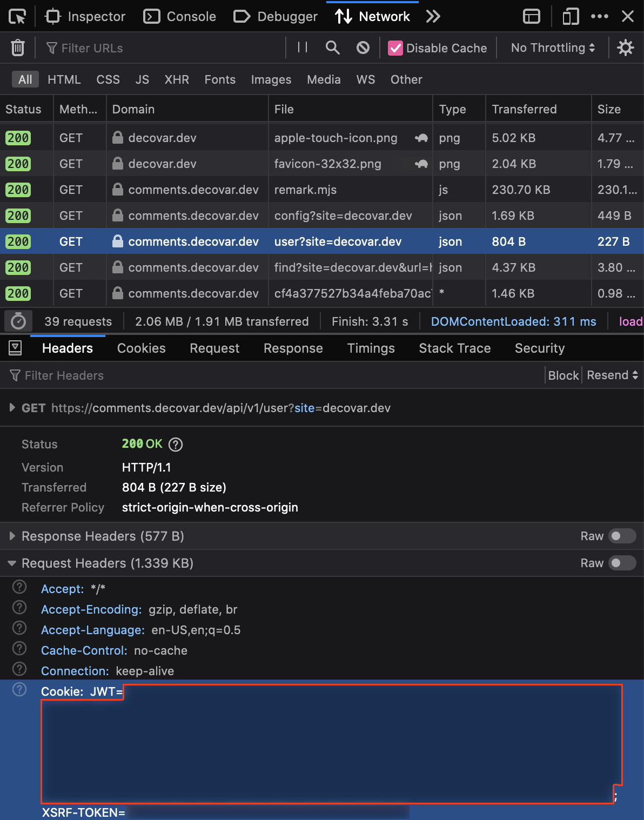Filter requests by HTML
This screenshot has height=820, width=644.
[64, 79]
